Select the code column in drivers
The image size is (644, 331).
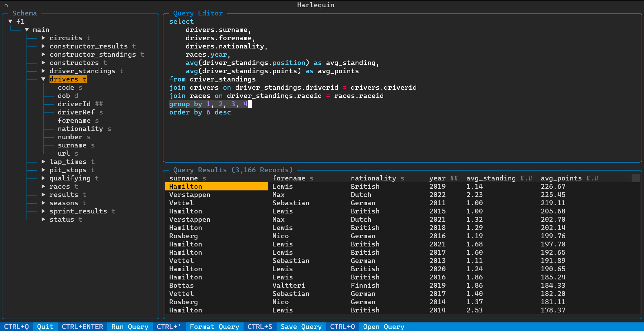point(70,87)
